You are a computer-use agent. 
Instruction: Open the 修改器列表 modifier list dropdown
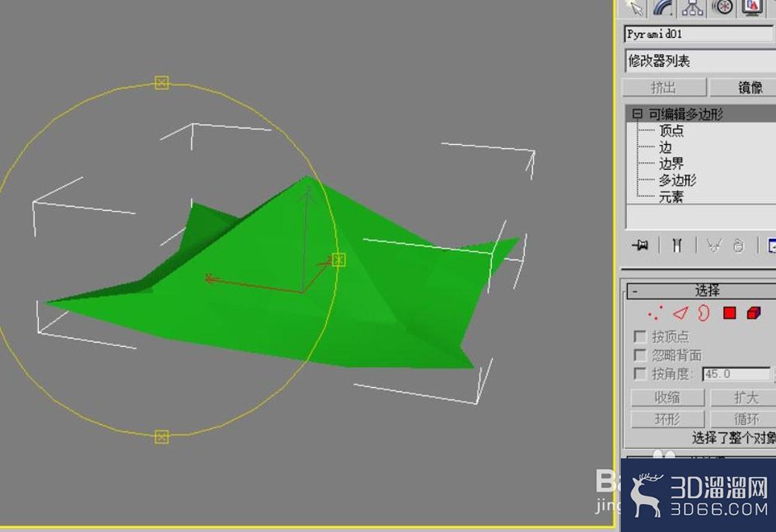point(700,61)
